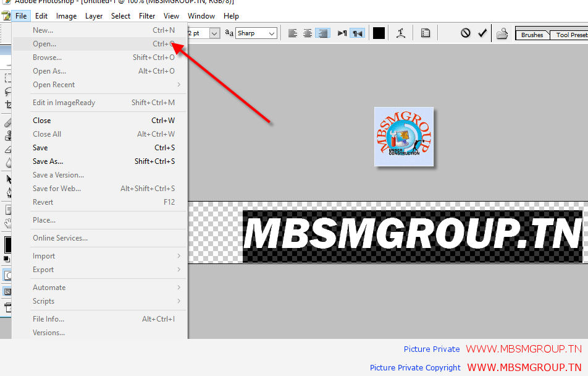Open the Image menu
Viewport: 588px width, 376px height.
(x=66, y=16)
